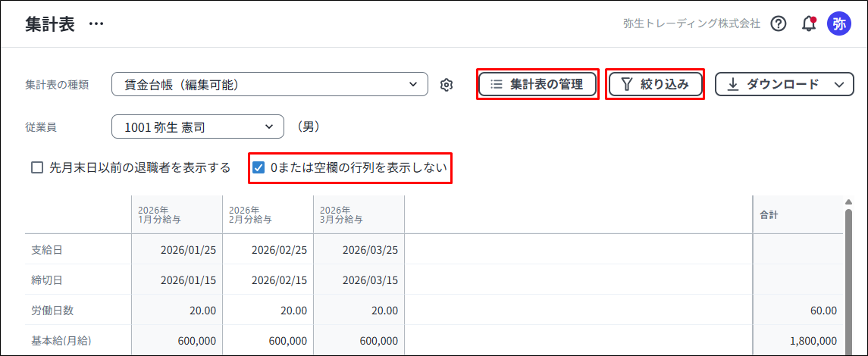Open the user avatar menu
The image size is (868, 356).
click(838, 23)
